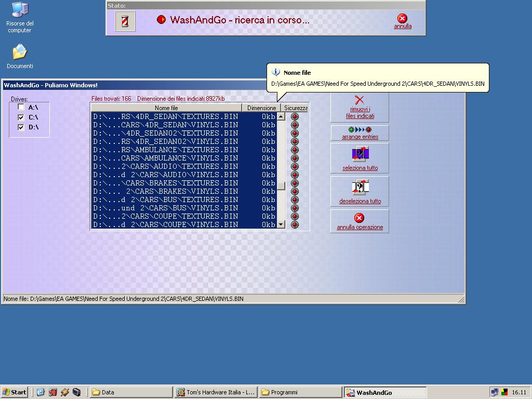Click the red play indicator next to WashAndGo
This screenshot has height=399, width=532.
[x=161, y=20]
